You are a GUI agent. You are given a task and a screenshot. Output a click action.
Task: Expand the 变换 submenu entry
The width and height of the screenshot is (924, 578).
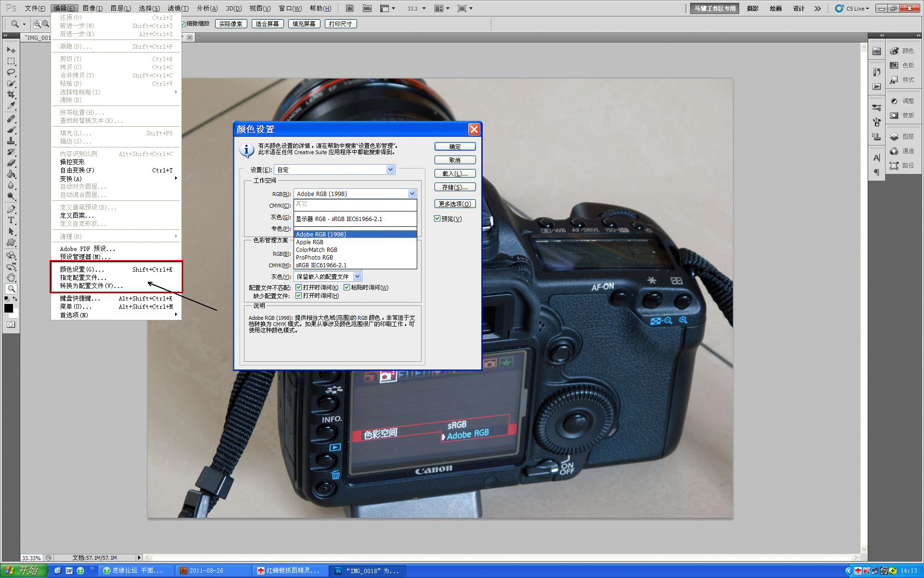(x=116, y=179)
